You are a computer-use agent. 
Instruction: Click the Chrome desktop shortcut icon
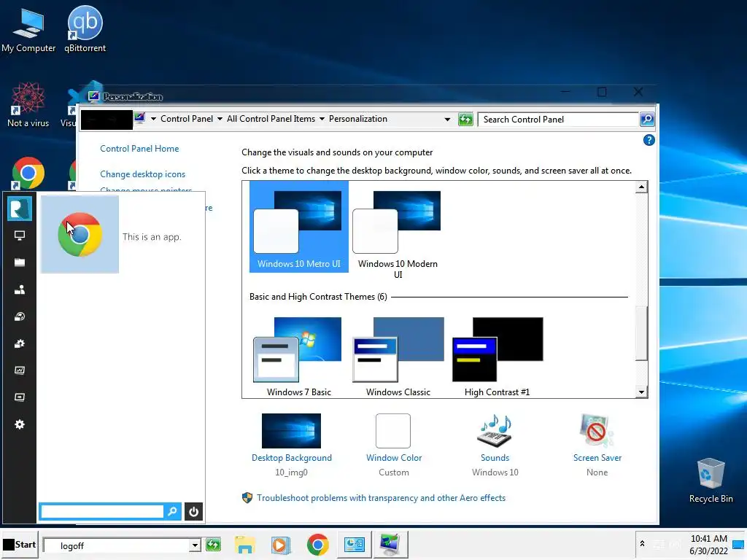pos(28,172)
